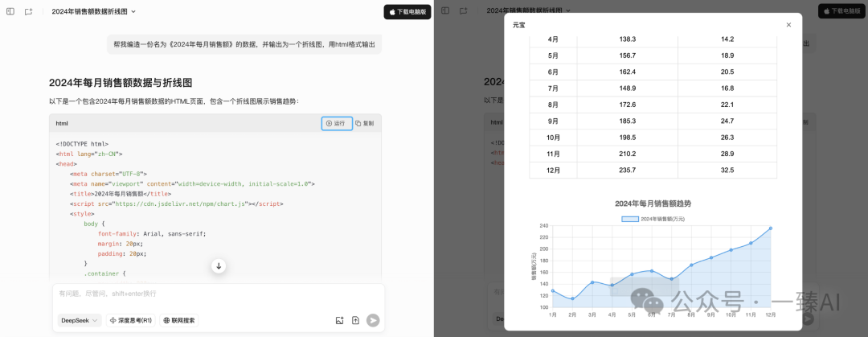Toggle the 2024年销售额(万元) chart legend
868x337 pixels.
(653, 219)
